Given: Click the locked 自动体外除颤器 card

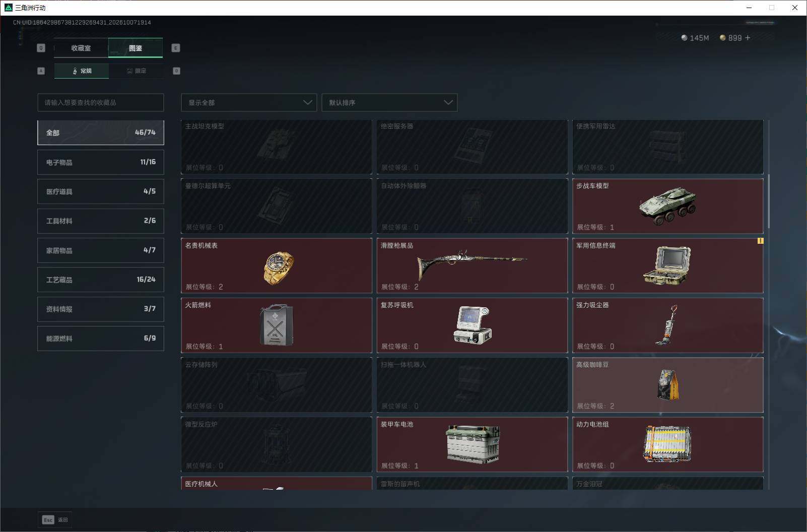Looking at the screenshot, I should (472, 206).
